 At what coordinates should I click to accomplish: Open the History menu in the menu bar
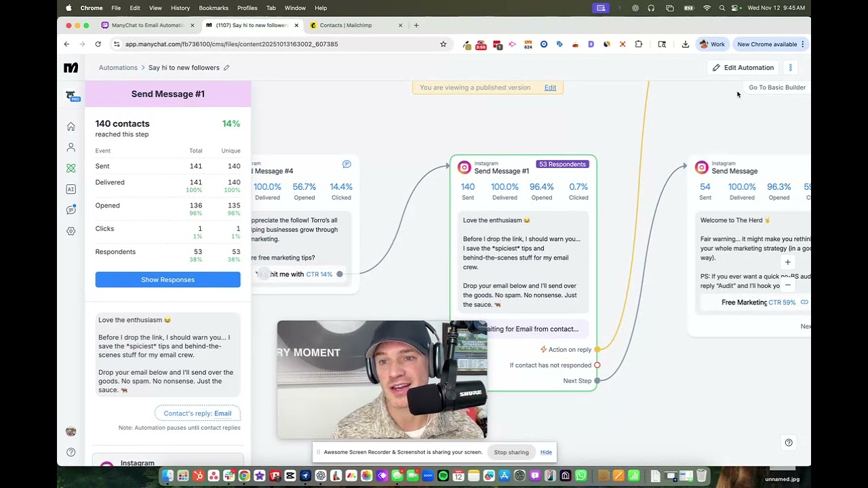coord(180,8)
